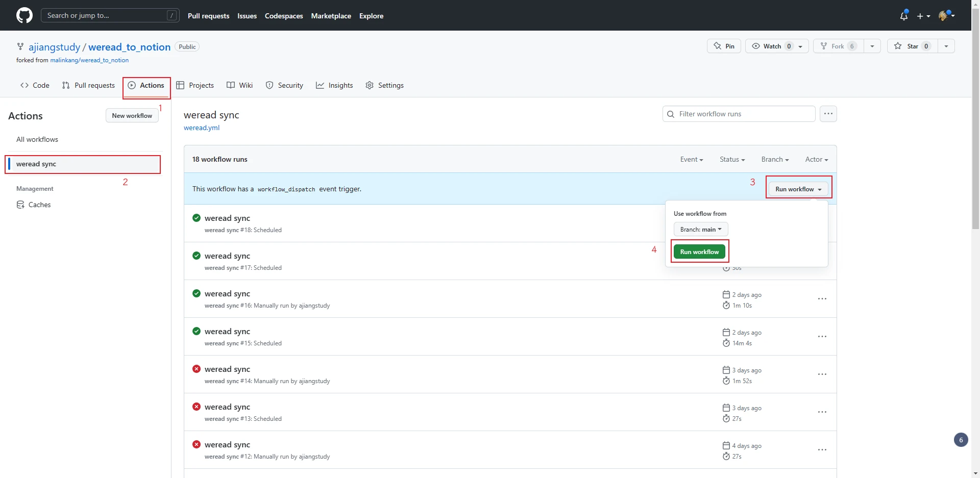Switch to the Projects tab
Viewport: 980px width, 478px height.
click(195, 85)
